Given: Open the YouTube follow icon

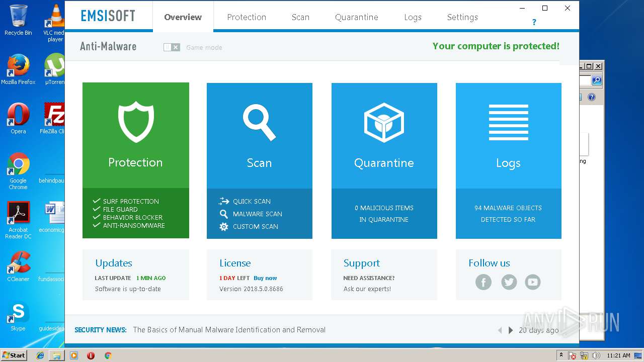Looking at the screenshot, I should pyautogui.click(x=533, y=282).
